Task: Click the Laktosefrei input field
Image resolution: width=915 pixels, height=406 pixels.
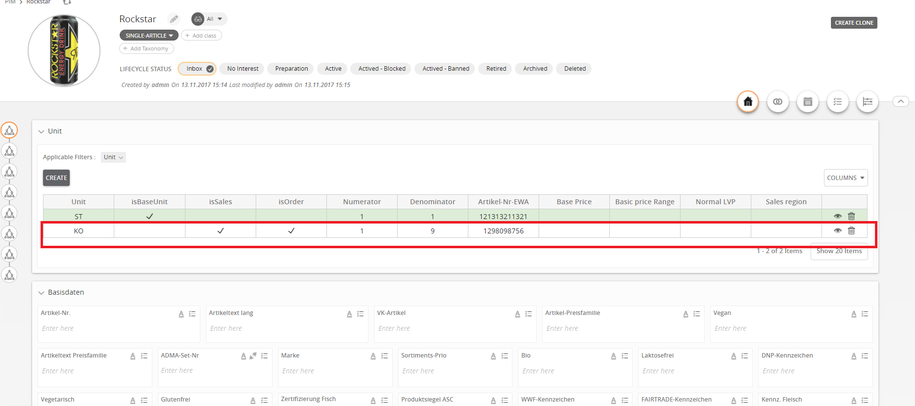Action: point(696,370)
